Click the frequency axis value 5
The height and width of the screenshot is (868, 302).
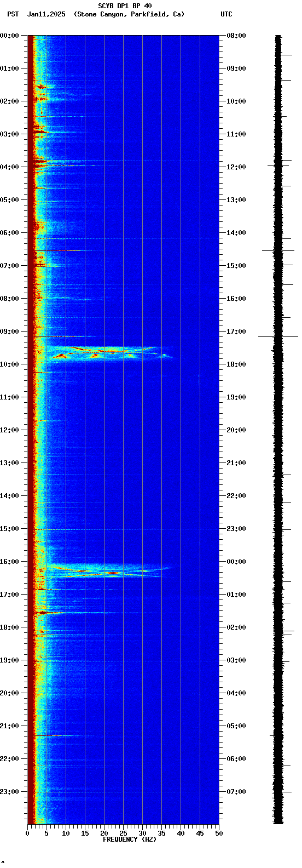tap(47, 833)
